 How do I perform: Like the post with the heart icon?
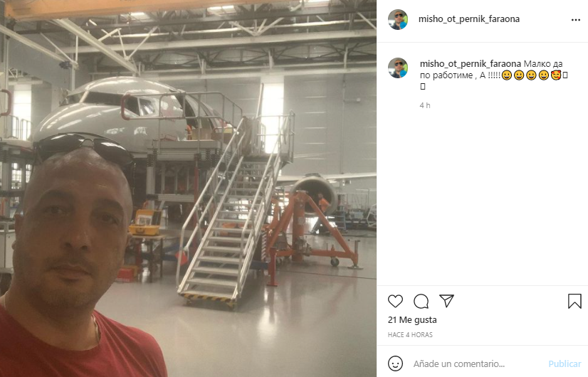395,301
